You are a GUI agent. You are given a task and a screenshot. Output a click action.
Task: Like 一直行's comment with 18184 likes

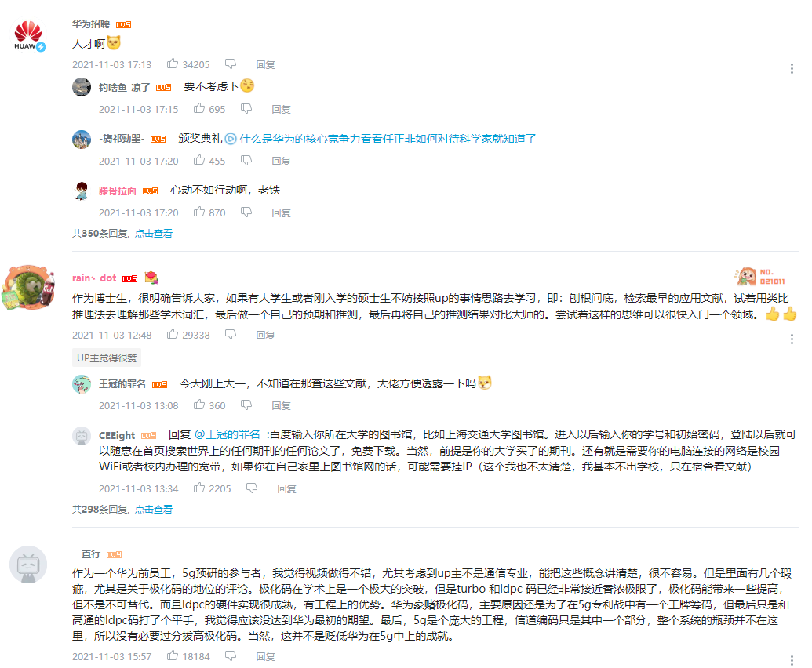pos(173,655)
